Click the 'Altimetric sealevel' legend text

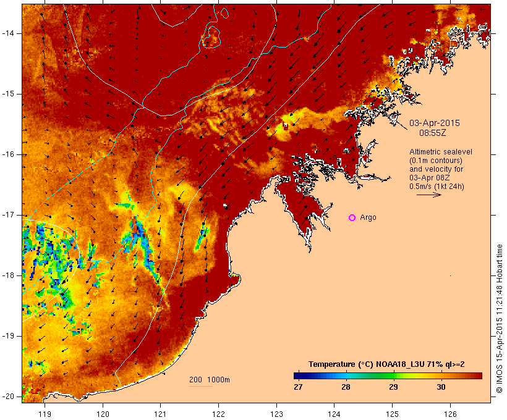point(441,152)
